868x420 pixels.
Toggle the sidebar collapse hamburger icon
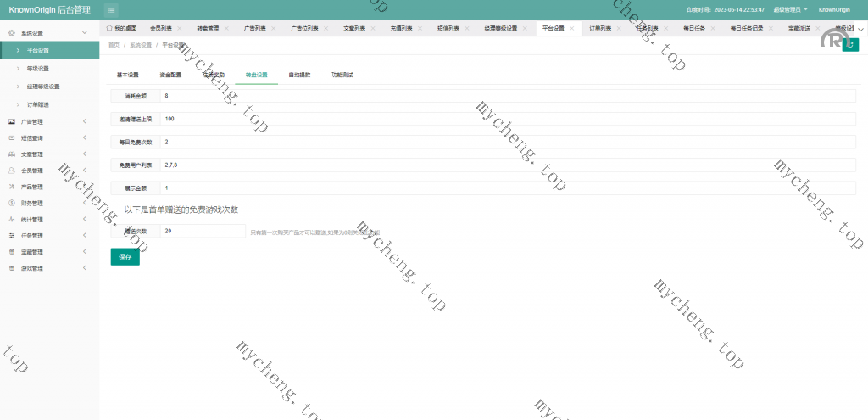coord(112,9)
